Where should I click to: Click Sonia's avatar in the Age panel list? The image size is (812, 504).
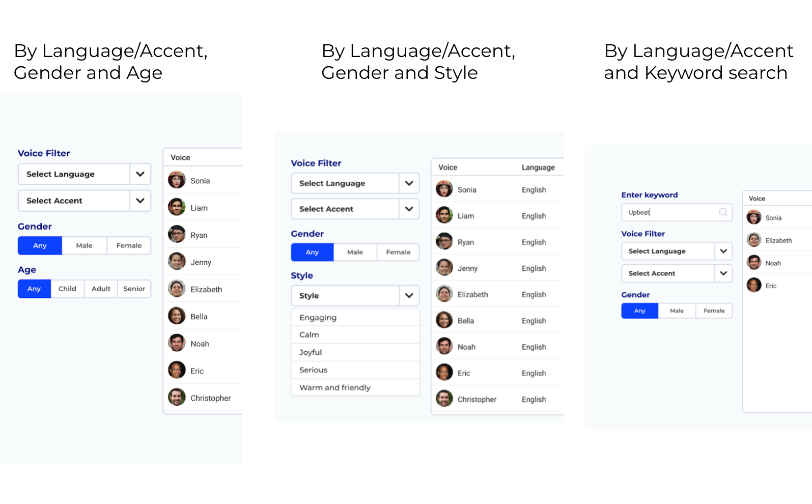[x=177, y=180]
